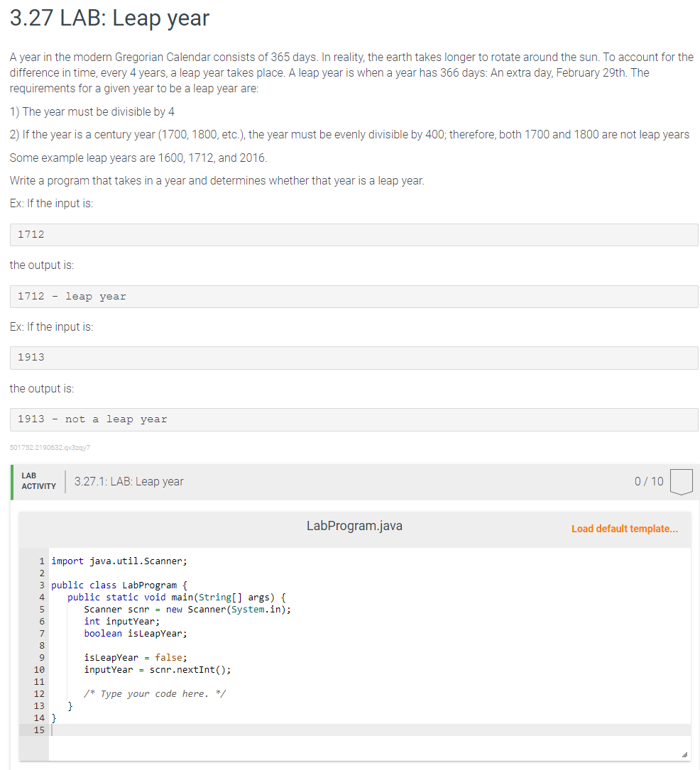700x770 pixels.
Task: Click the 3.27 LAB: Leap year page title
Action: [x=109, y=18]
